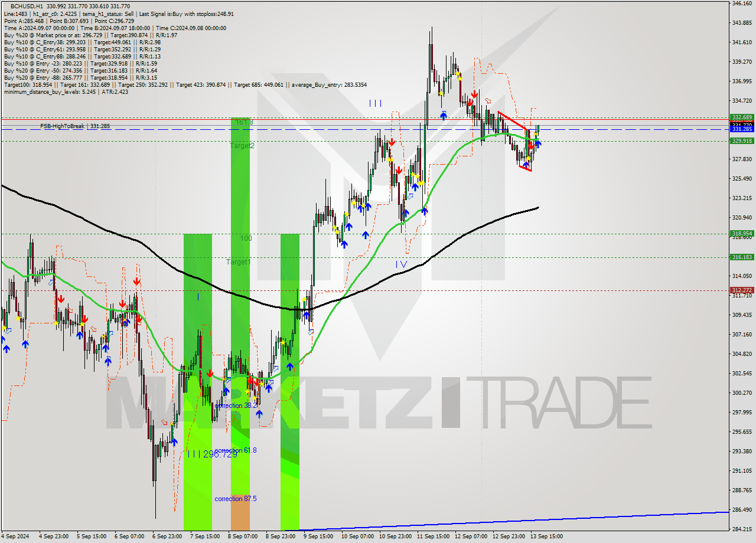
Task: Click the red 312.272 price tag
Action: pyautogui.click(x=742, y=290)
